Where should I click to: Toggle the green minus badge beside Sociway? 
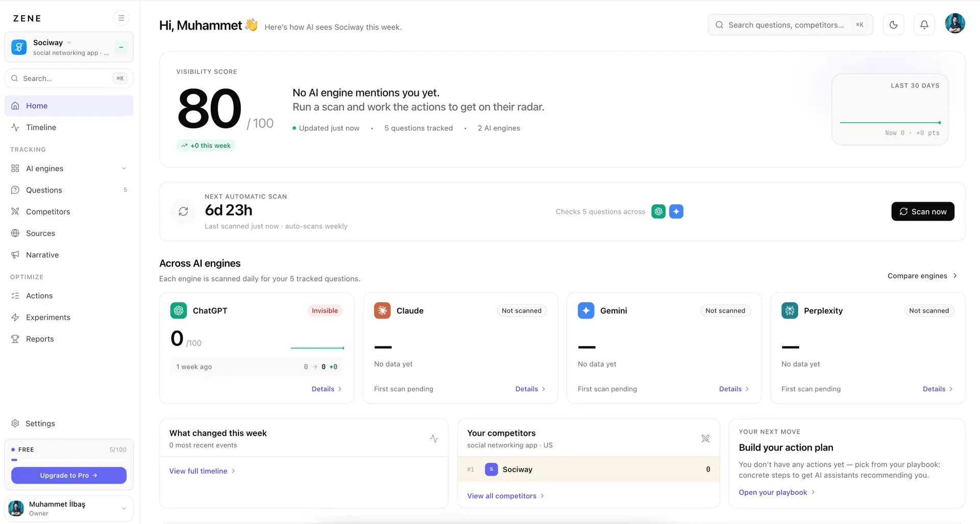click(x=121, y=47)
